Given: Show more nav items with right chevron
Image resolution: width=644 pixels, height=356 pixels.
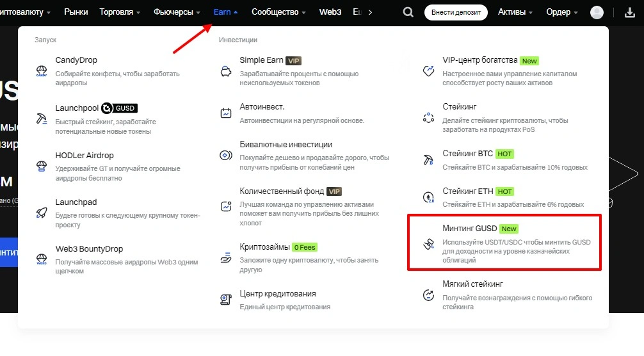Looking at the screenshot, I should pyautogui.click(x=370, y=12).
